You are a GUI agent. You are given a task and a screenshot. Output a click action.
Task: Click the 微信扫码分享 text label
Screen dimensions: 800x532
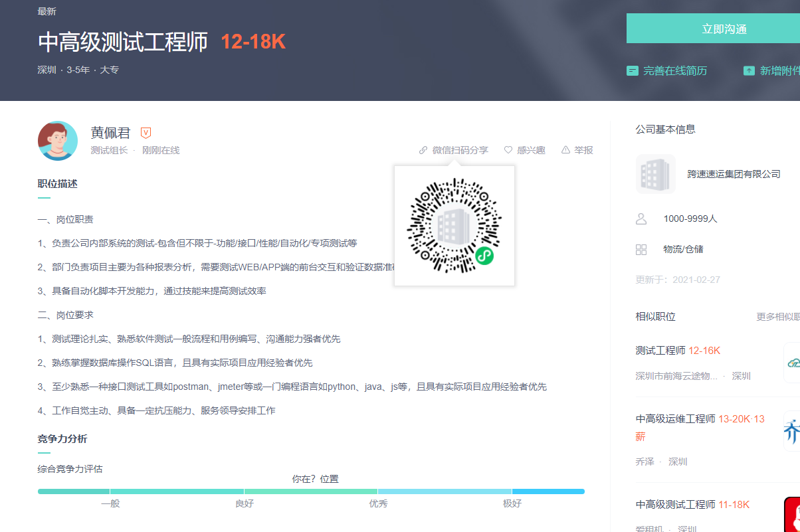(460, 150)
